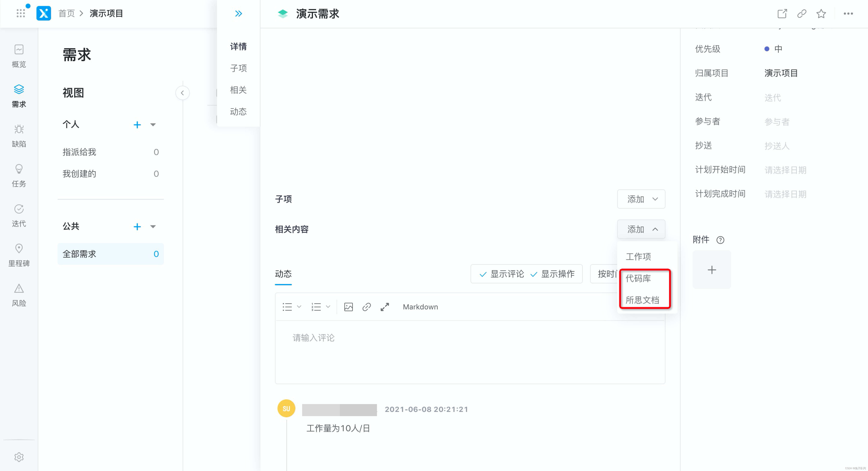The width and height of the screenshot is (868, 471).
Task: Switch editor to Markdown mode
Action: pyautogui.click(x=420, y=307)
